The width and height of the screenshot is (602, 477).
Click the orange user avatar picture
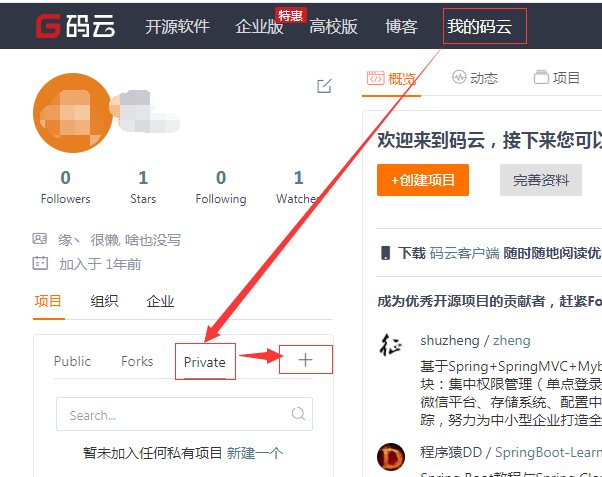[x=73, y=113]
